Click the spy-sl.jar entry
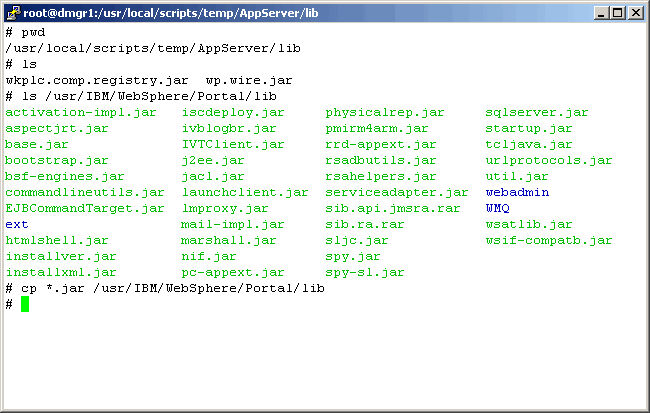The image size is (650, 413). 365,272
